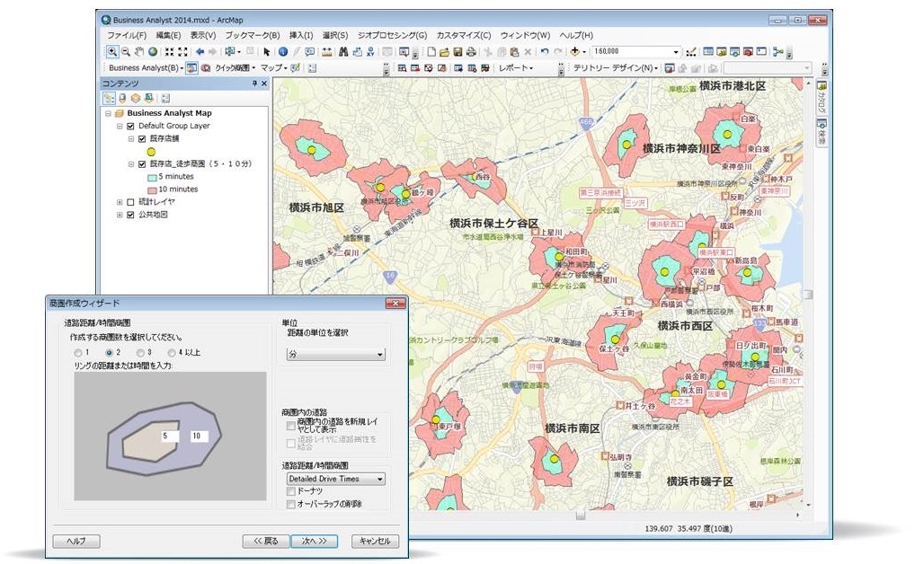924x564 pixels.
Task: Open the レポート dropdown
Action: click(516, 68)
